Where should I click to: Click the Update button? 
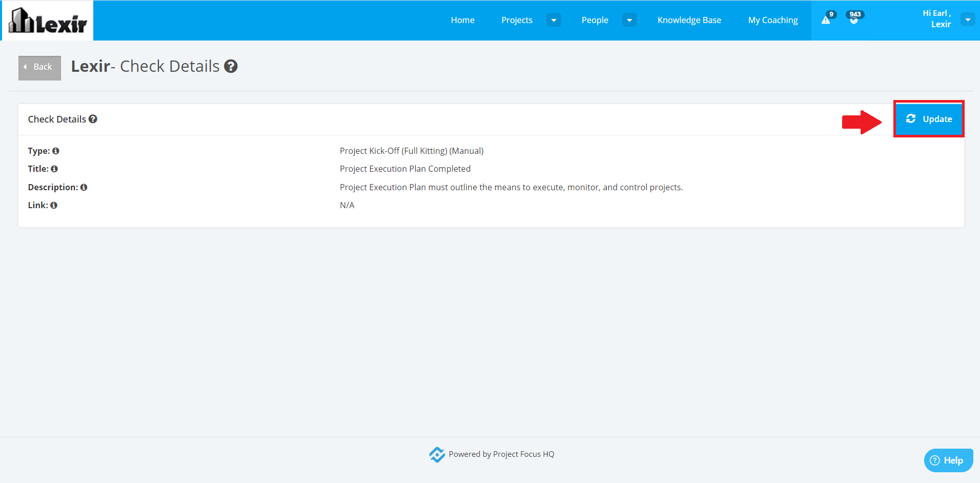[x=929, y=119]
